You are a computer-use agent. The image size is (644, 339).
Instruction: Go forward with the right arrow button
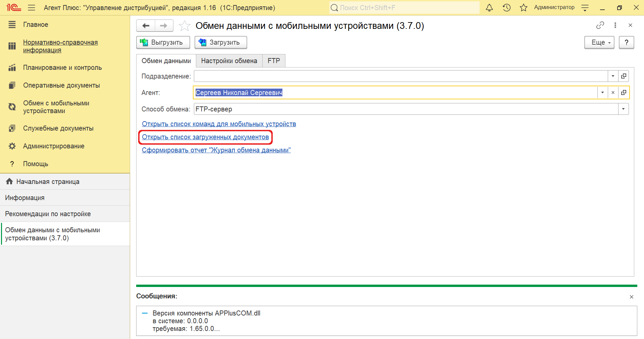(164, 26)
